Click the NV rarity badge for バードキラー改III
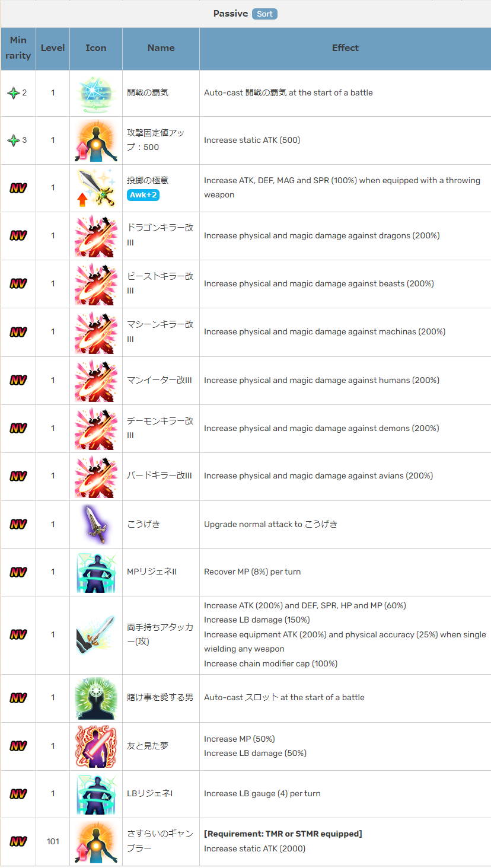The image size is (491, 868). coord(18,476)
